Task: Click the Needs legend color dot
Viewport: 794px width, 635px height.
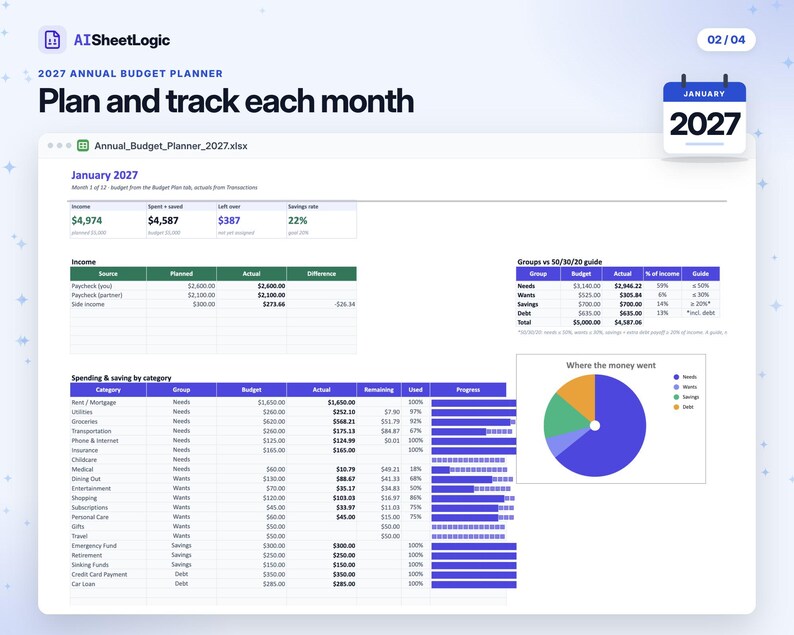Action: (x=676, y=377)
